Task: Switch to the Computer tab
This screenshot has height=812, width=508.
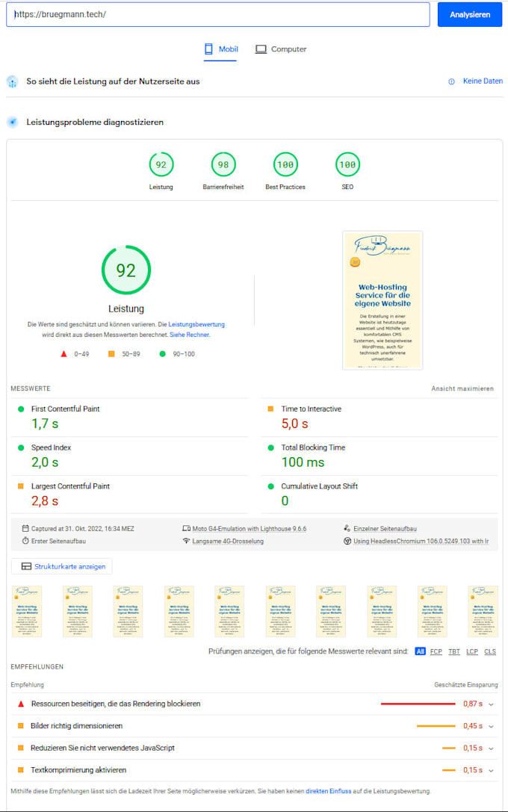Action: (281, 49)
